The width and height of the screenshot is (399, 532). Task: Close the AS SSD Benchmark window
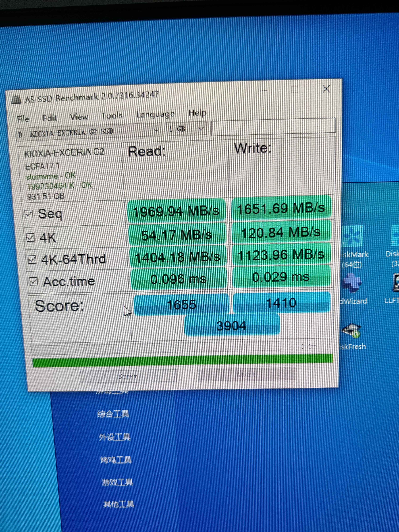click(326, 89)
